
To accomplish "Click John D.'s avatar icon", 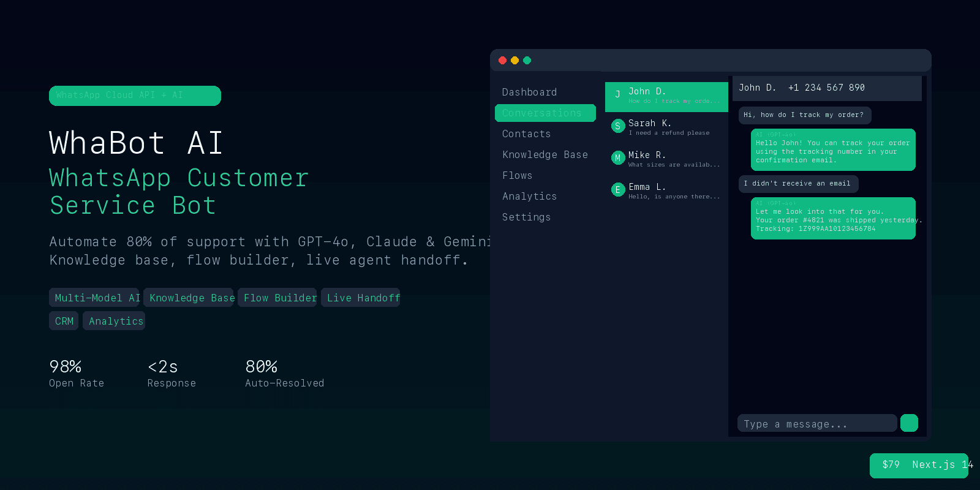I will pos(617,94).
